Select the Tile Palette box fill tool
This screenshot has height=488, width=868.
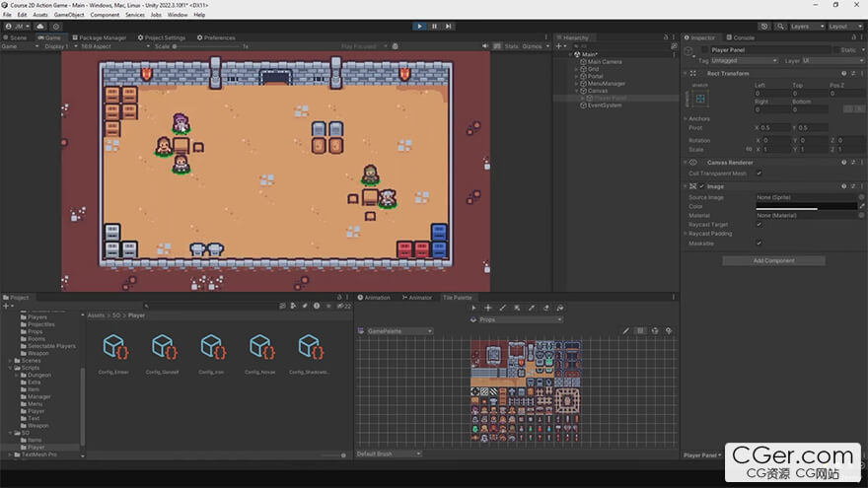517,308
